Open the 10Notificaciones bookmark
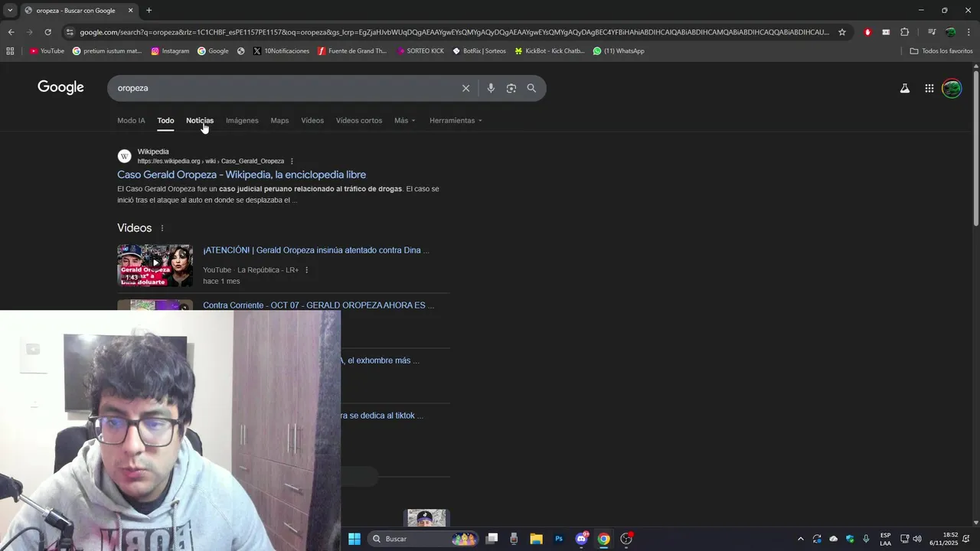 [x=281, y=51]
